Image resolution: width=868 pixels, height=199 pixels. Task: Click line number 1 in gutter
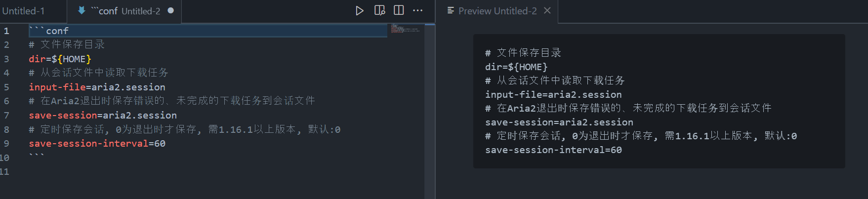click(x=6, y=31)
